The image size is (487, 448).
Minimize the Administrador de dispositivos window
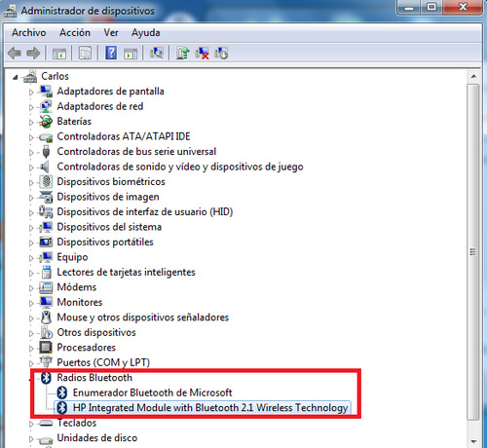[x=409, y=7]
